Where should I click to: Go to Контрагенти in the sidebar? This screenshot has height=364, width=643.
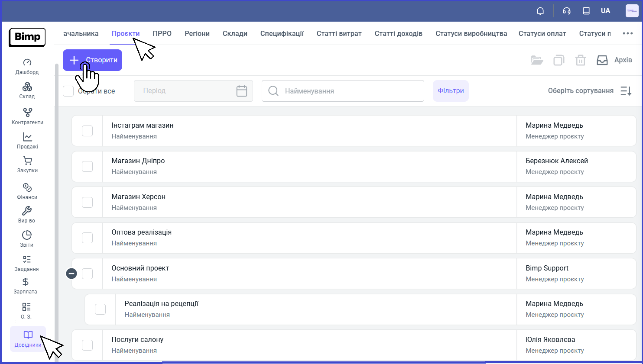(27, 116)
